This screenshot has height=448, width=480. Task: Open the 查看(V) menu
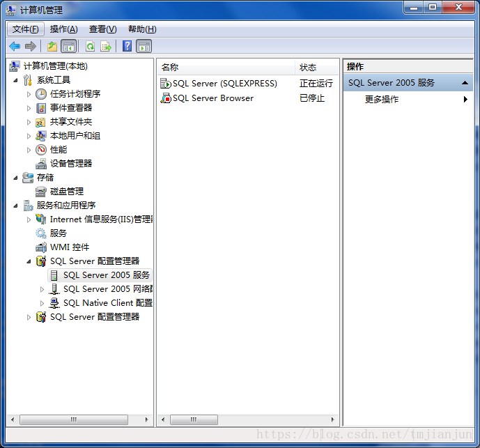click(x=103, y=29)
